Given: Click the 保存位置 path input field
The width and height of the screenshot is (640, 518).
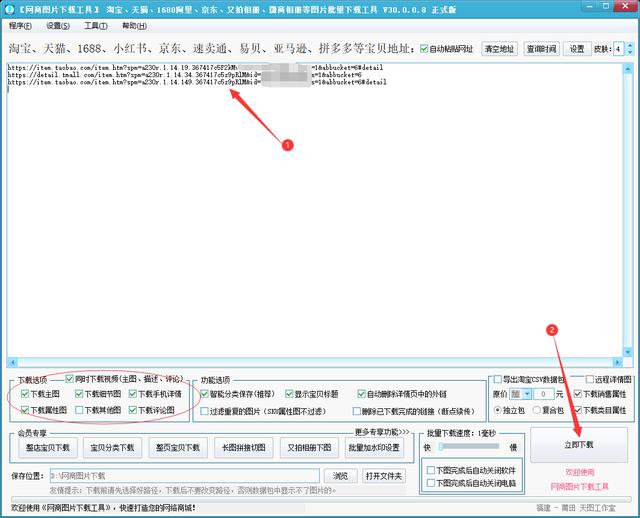Looking at the screenshot, I should [184, 476].
